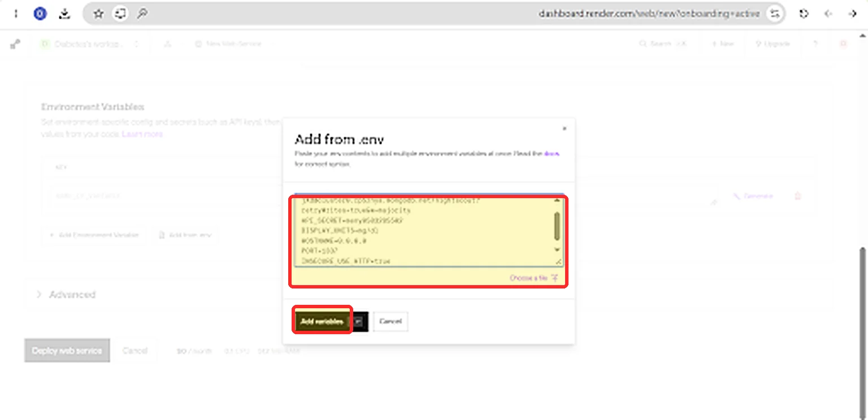Click the site settings icon beside the URL
This screenshot has height=420, width=868.
pyautogui.click(x=775, y=14)
